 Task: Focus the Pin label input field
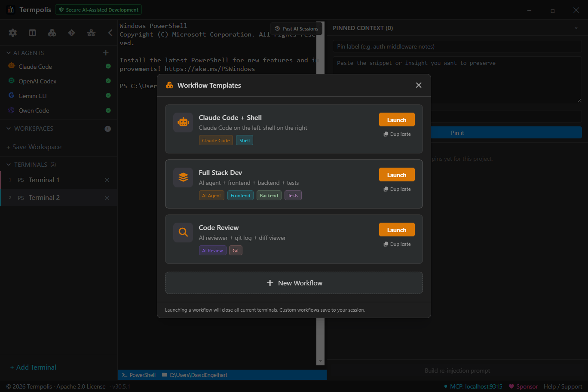point(457,46)
